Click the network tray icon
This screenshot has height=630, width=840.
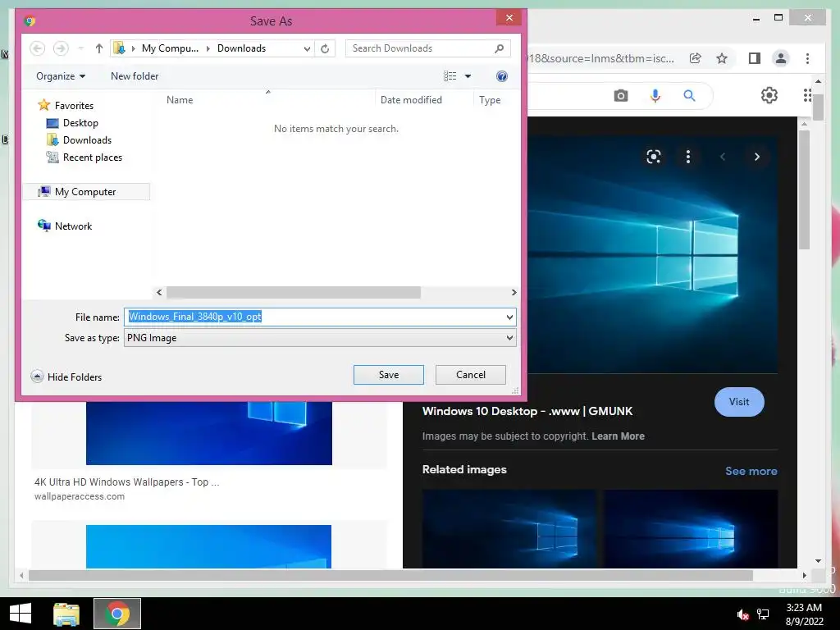(x=763, y=614)
